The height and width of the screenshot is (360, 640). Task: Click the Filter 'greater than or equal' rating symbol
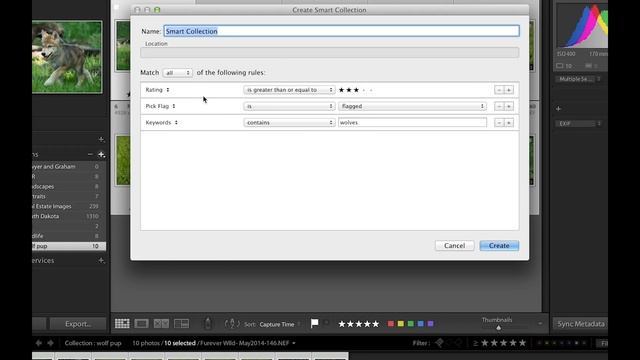[x=476, y=343]
